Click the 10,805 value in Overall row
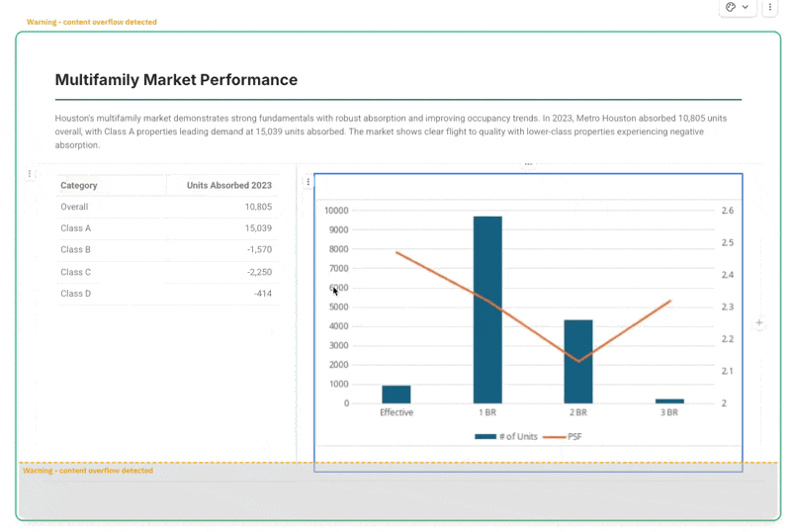The image size is (791, 532). click(257, 207)
